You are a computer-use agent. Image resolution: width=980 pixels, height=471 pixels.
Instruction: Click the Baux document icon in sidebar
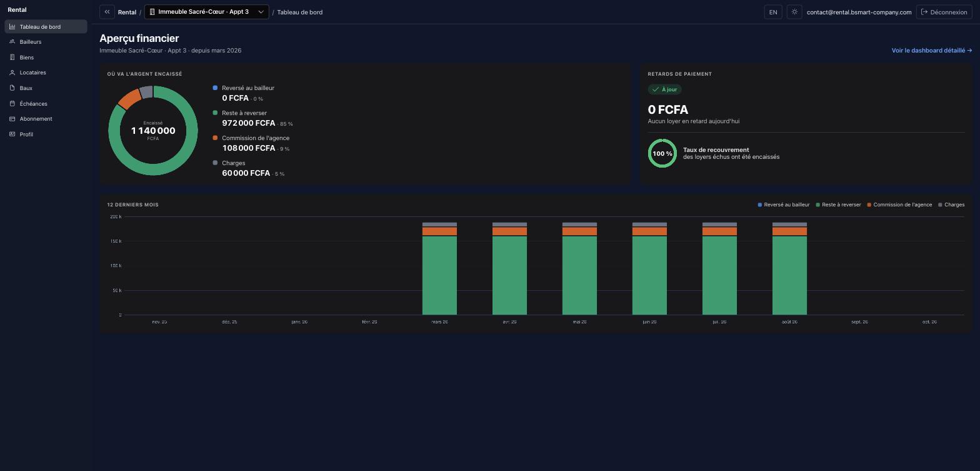tap(12, 88)
